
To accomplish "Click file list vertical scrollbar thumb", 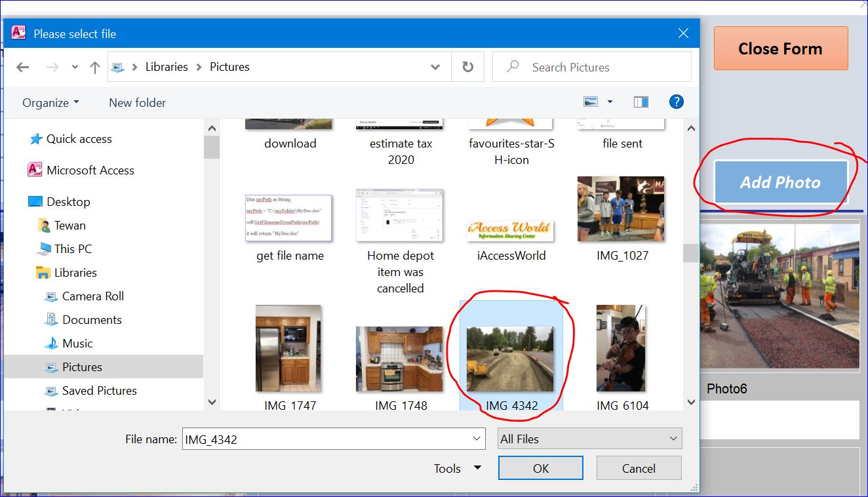I will 691,253.
